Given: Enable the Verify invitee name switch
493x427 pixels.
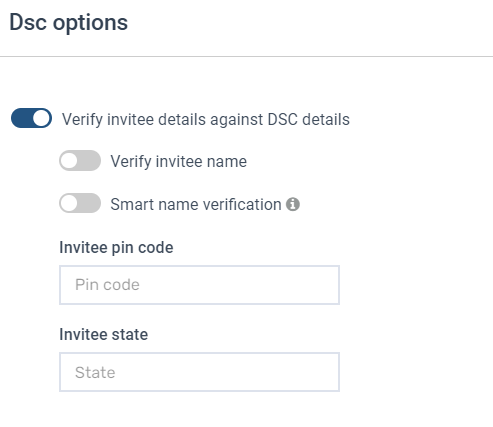Looking at the screenshot, I should pos(80,161).
